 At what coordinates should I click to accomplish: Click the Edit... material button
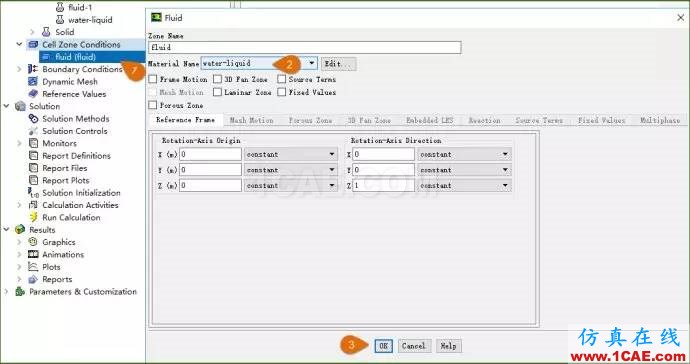[338, 64]
